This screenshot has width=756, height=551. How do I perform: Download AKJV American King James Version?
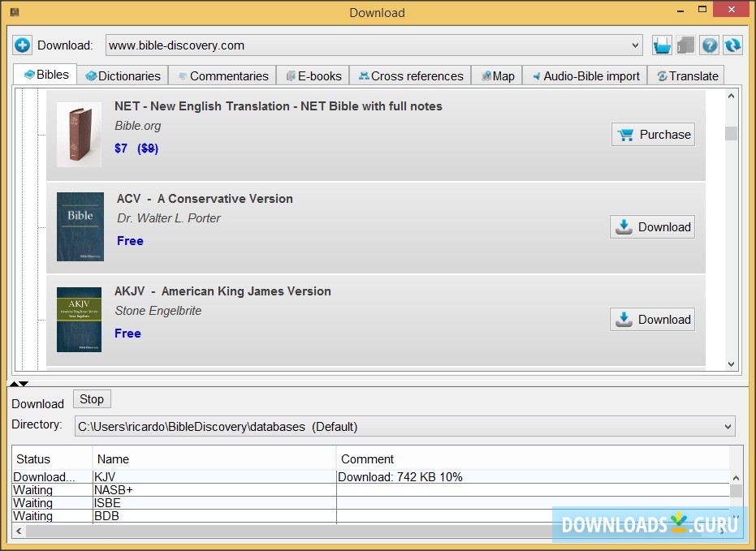click(652, 320)
